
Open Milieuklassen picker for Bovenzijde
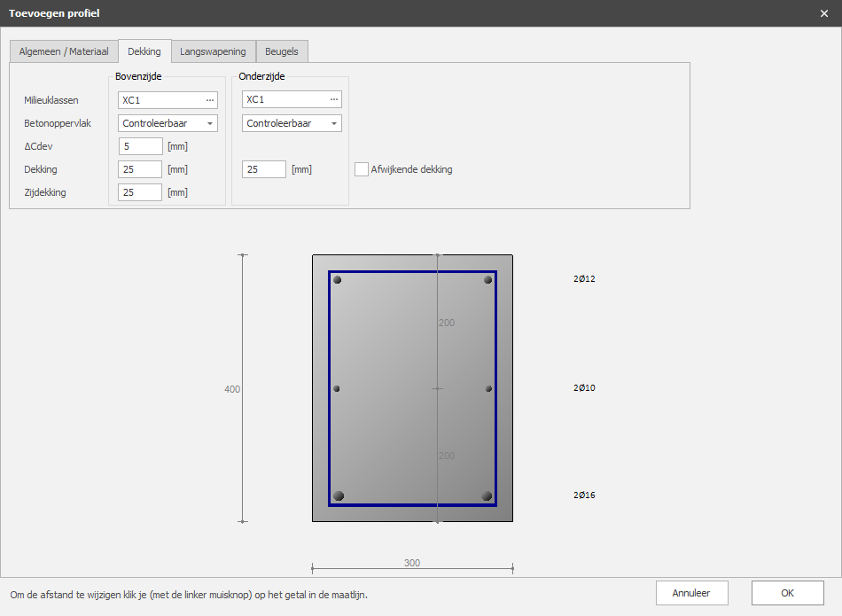pyautogui.click(x=210, y=100)
